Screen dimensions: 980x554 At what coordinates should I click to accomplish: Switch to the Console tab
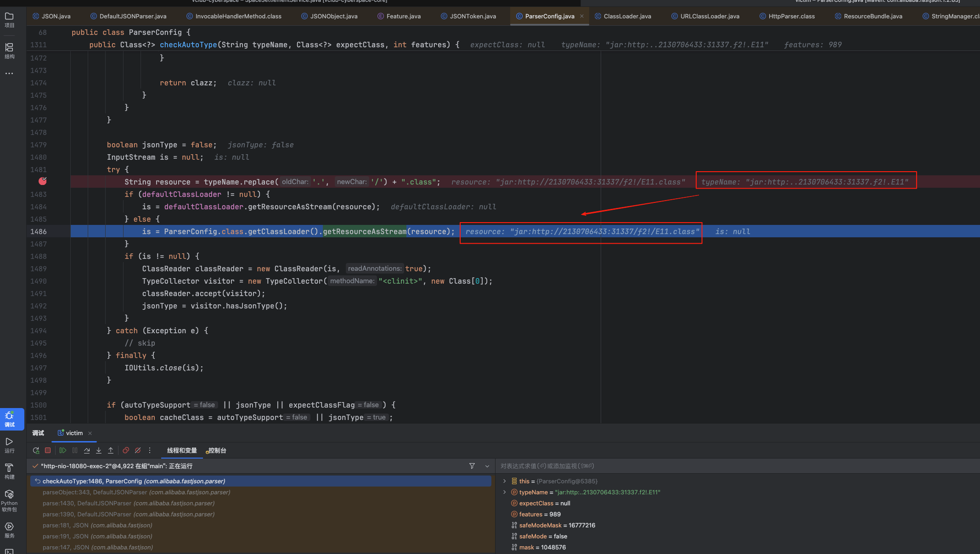(x=216, y=451)
